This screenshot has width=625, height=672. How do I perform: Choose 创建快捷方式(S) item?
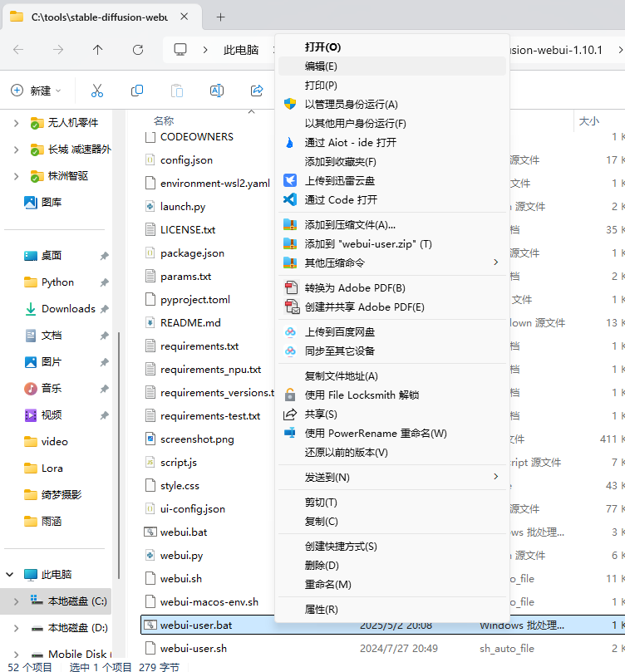click(x=391, y=546)
